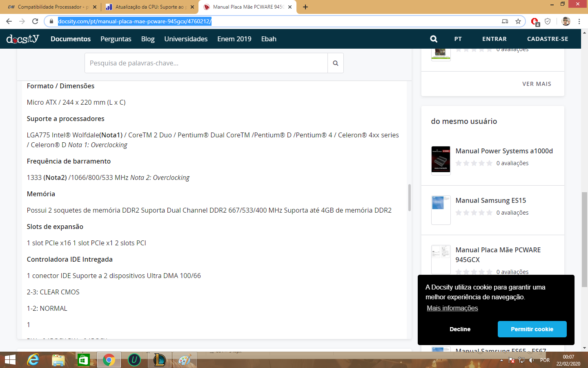
Task: Click the shield extension icon
Action: coord(548,21)
